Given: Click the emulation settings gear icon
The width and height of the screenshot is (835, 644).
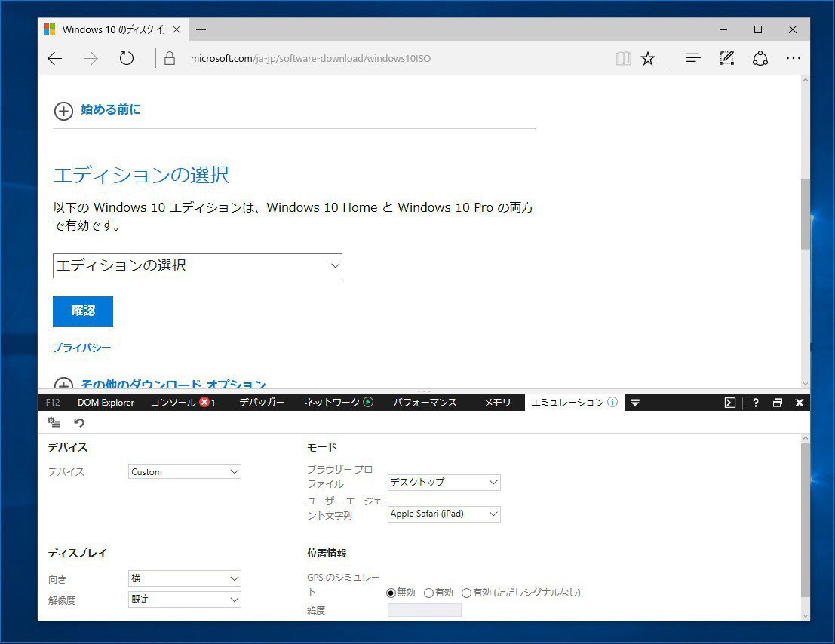Looking at the screenshot, I should 54,422.
